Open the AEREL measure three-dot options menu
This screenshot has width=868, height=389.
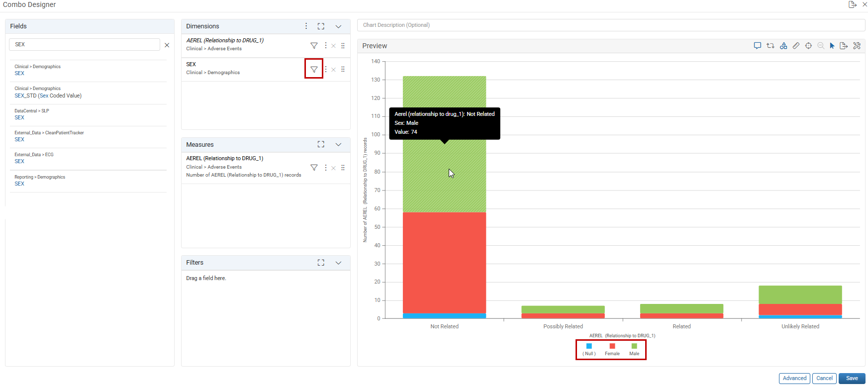coord(326,168)
